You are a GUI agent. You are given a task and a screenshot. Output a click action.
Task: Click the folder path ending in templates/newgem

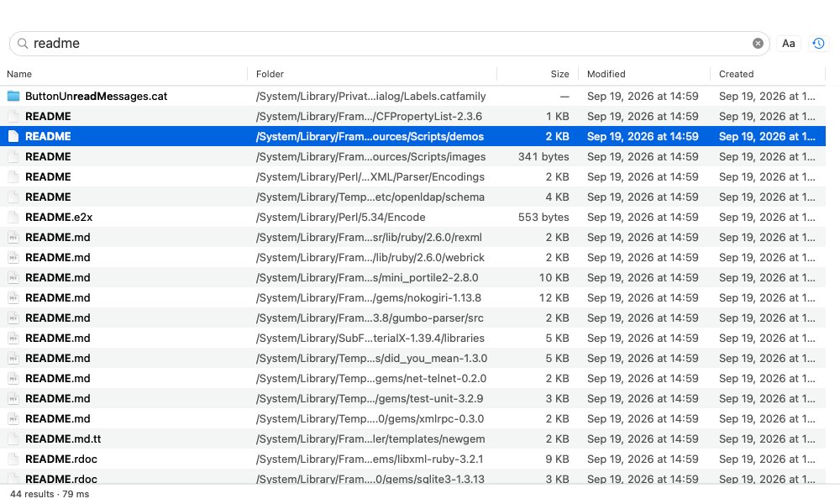click(370, 439)
